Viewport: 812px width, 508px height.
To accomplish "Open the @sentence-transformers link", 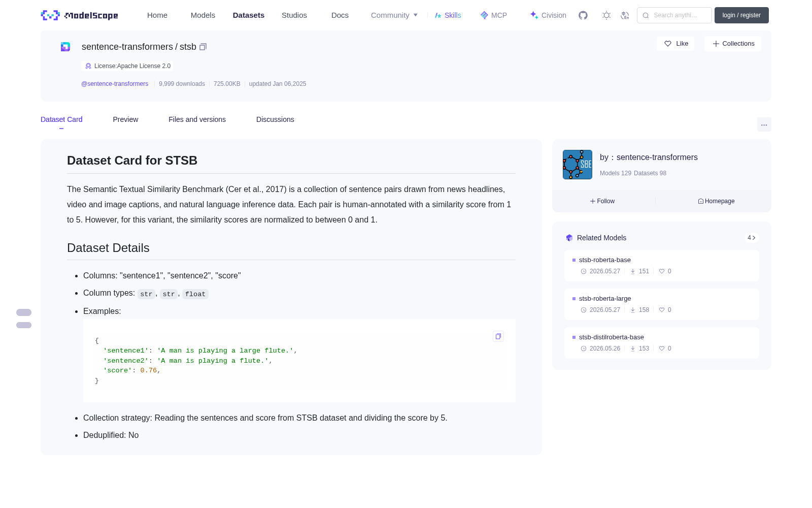I will [115, 84].
